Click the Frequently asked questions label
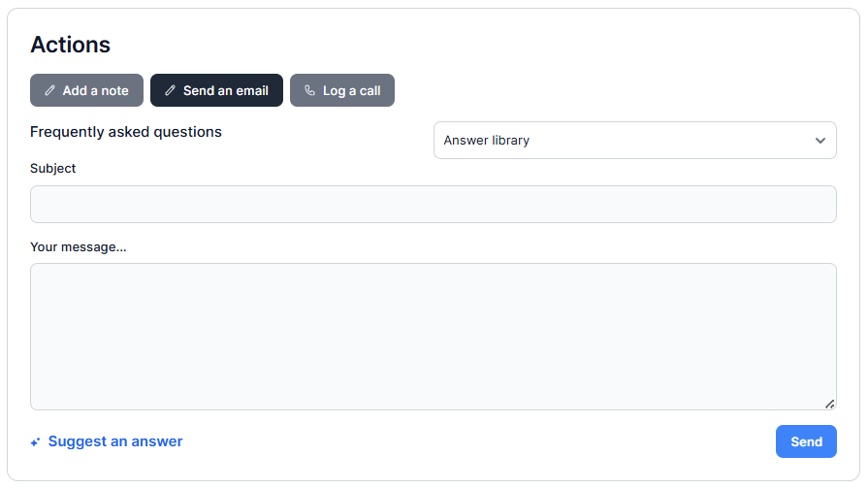The image size is (868, 488). (x=126, y=132)
